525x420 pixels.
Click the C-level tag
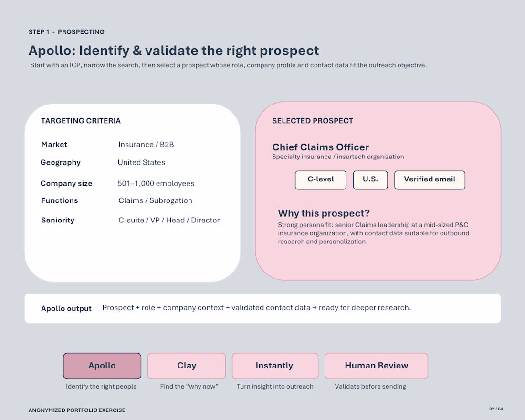click(321, 180)
